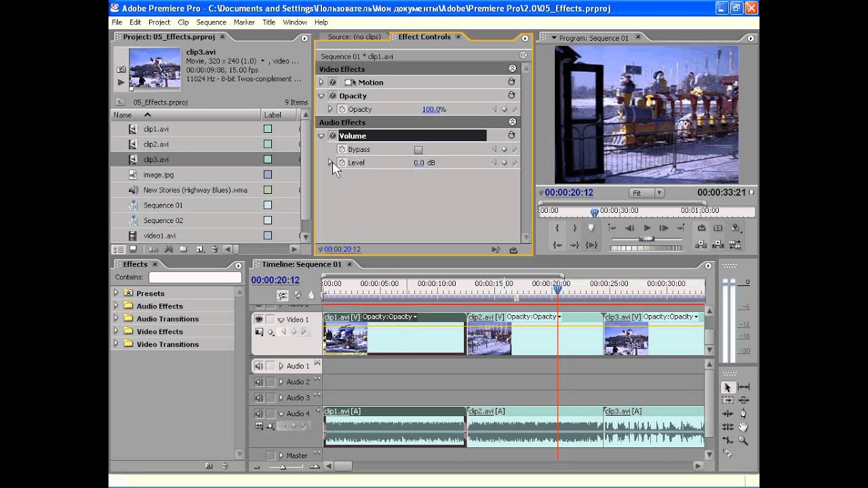Viewport: 868px width, 488px height.
Task: Click the Contains search field in Effects
Action: click(x=195, y=277)
